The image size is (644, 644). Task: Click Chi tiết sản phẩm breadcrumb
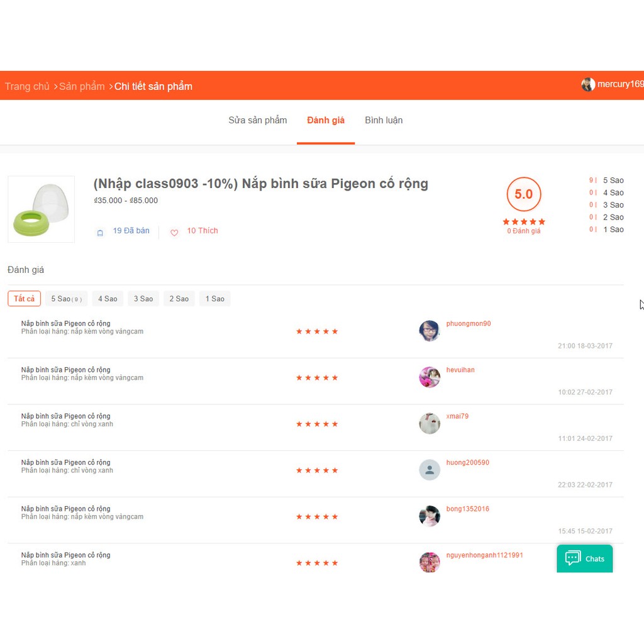pos(153,86)
